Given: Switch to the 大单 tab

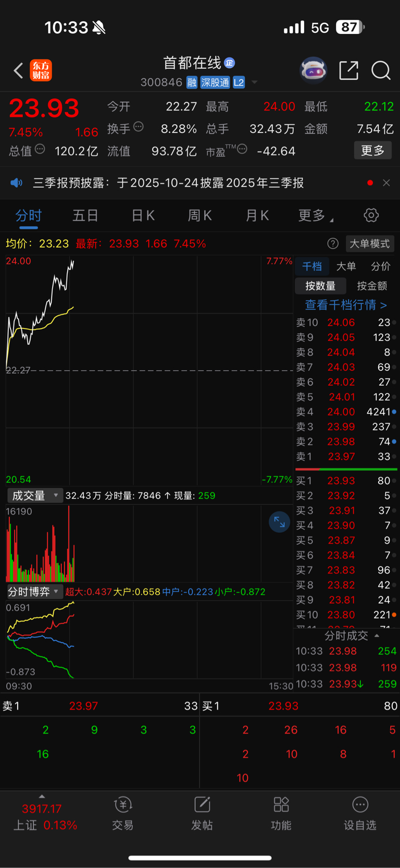Looking at the screenshot, I should pyautogui.click(x=346, y=266).
